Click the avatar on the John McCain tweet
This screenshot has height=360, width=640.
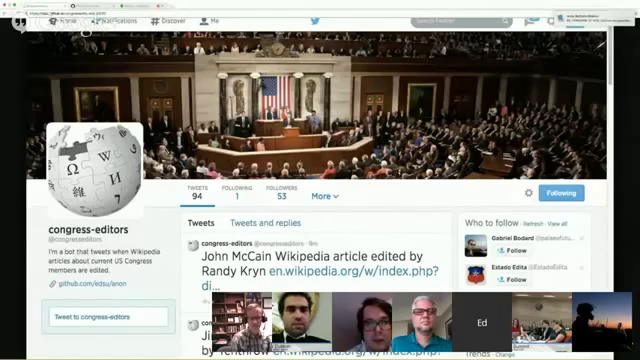click(193, 245)
